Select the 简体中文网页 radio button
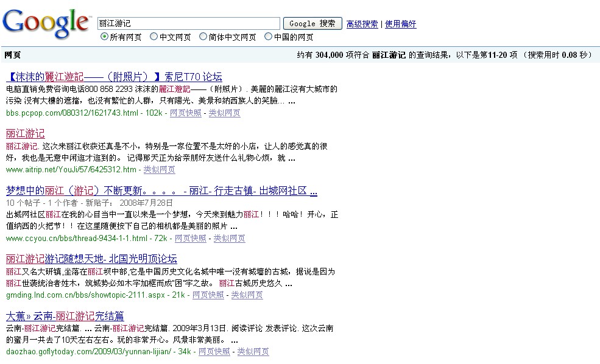Screen dimensions: 600x364 pos(203,37)
